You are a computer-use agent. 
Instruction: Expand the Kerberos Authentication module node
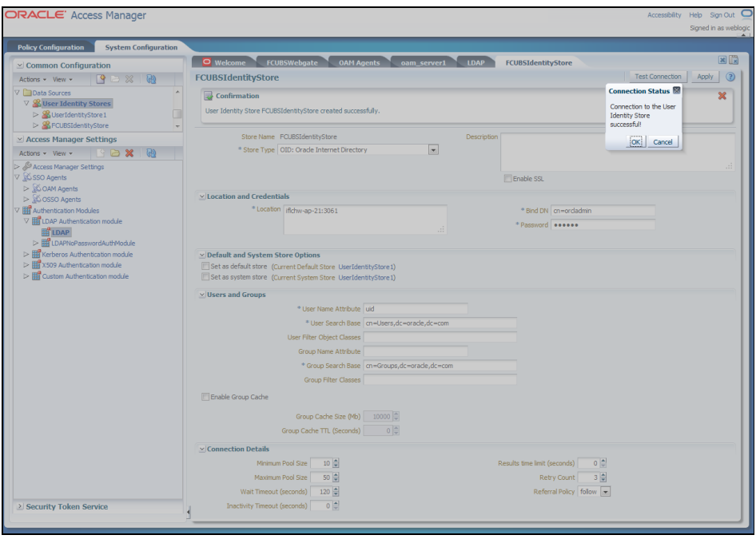pos(26,254)
